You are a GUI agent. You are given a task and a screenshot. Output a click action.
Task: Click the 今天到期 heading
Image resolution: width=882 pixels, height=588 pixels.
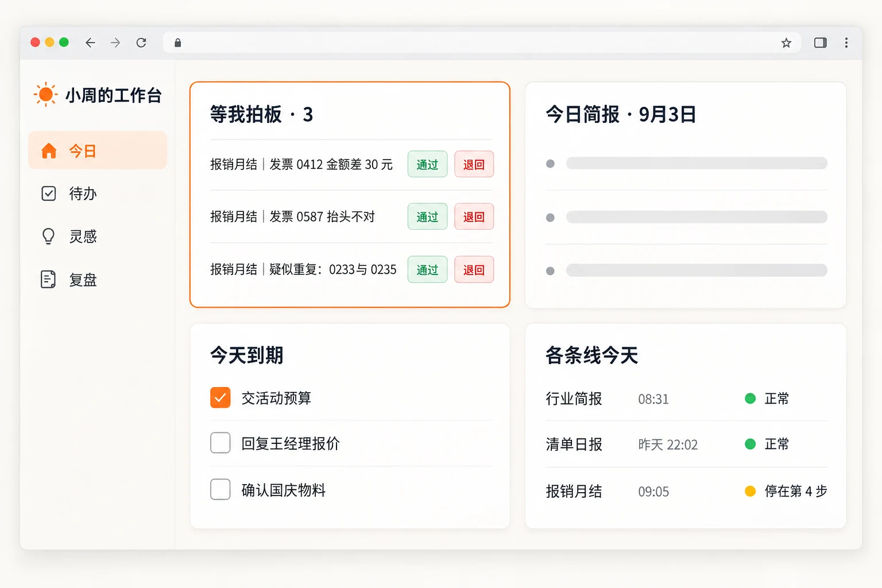(247, 355)
